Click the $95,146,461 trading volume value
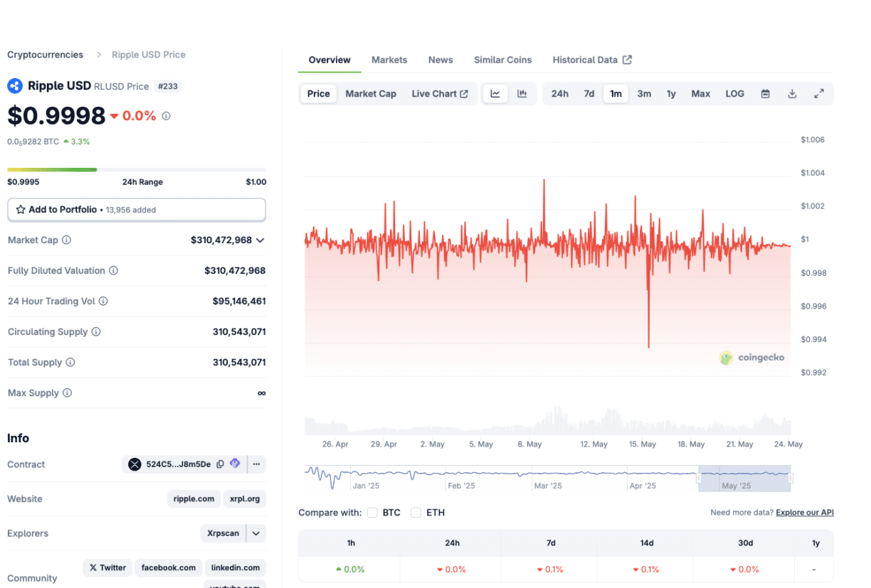The image size is (871, 588). pos(239,301)
